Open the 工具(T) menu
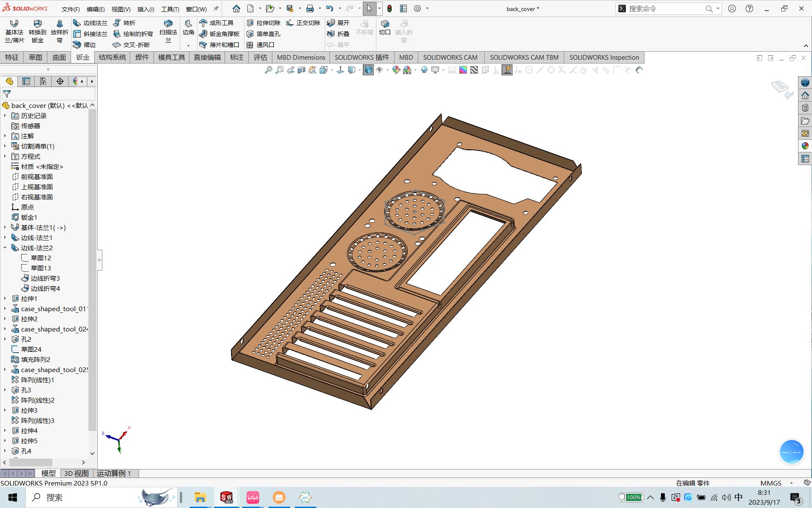This screenshot has height=508, width=812. coord(170,9)
